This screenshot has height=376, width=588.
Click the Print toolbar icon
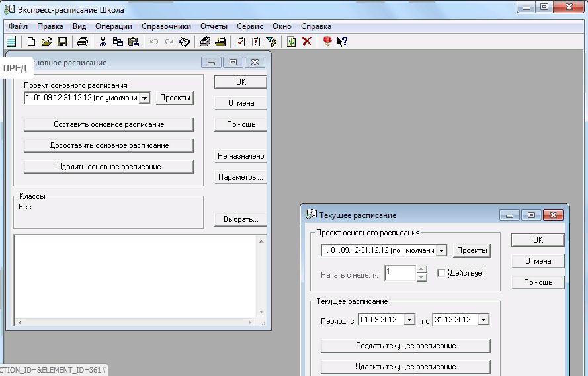(x=82, y=42)
